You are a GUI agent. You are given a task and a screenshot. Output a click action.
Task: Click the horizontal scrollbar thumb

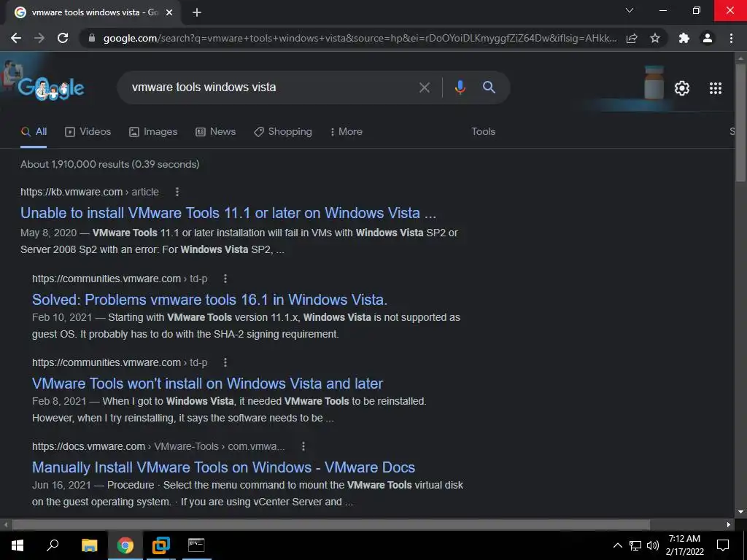(330, 524)
